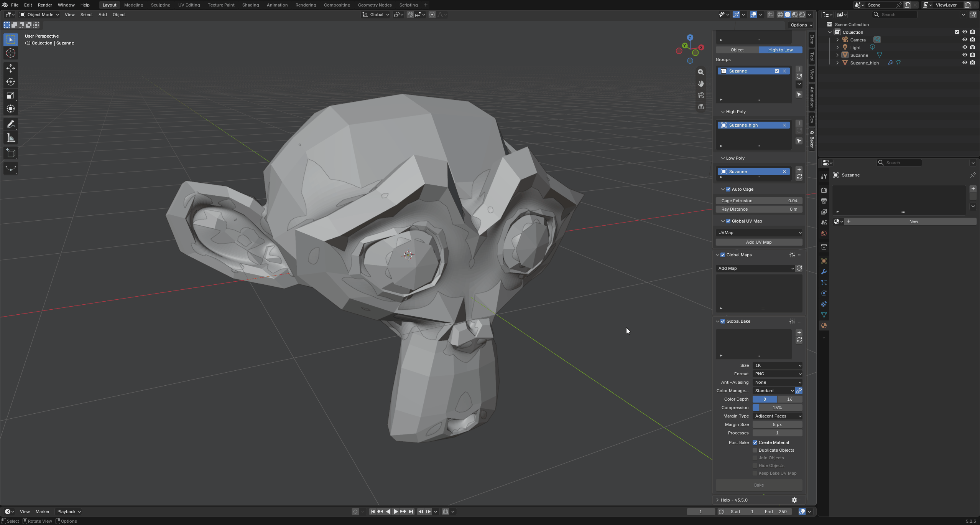Viewport: 980px width, 525px height.
Task: Toggle the Global UV Map checkbox
Action: (728, 221)
